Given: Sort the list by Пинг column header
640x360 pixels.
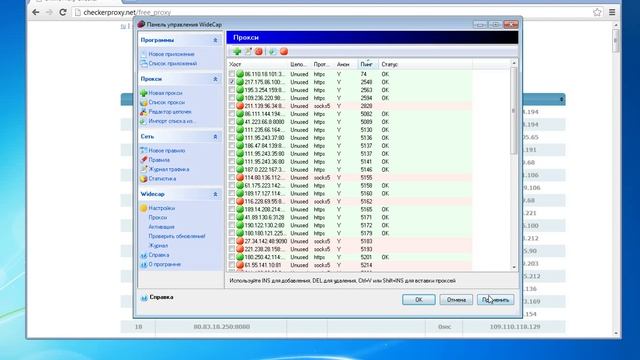Looking at the screenshot, I should (369, 64).
